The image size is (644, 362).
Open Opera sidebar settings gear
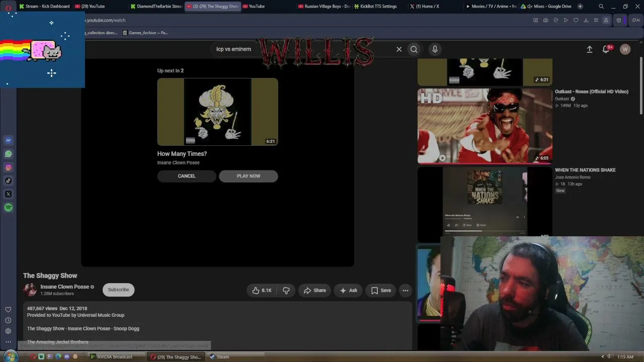(8, 331)
